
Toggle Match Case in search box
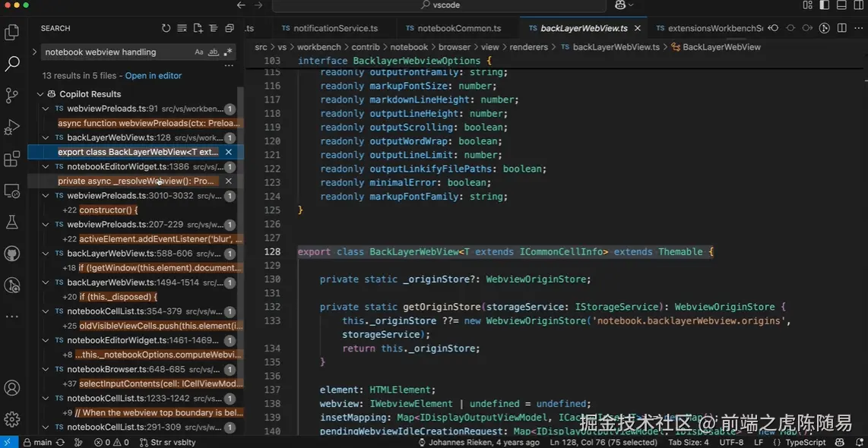pos(199,52)
